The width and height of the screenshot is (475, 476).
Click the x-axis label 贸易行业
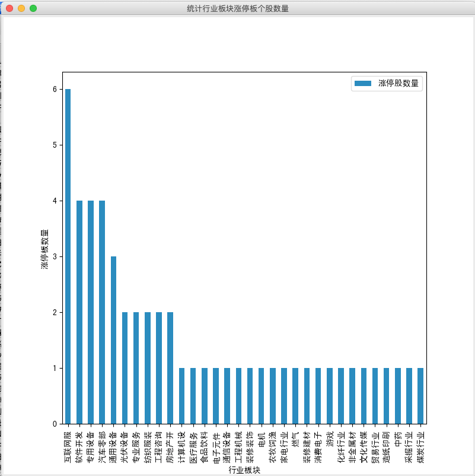pos(375,447)
